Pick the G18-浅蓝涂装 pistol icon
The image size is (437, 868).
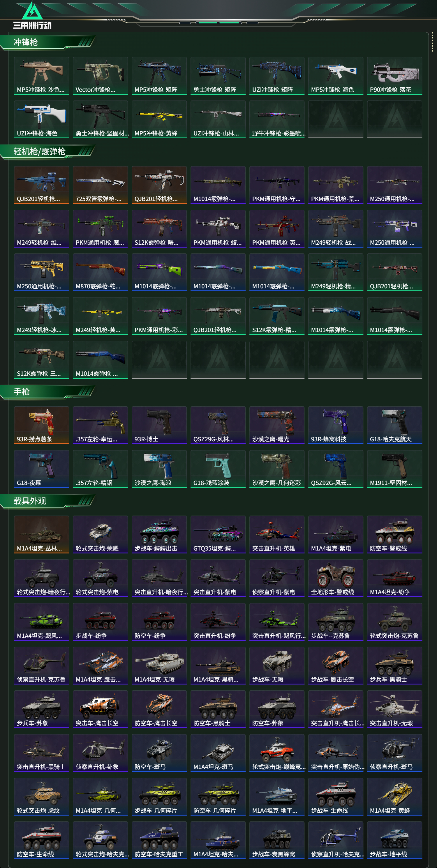[218, 469]
